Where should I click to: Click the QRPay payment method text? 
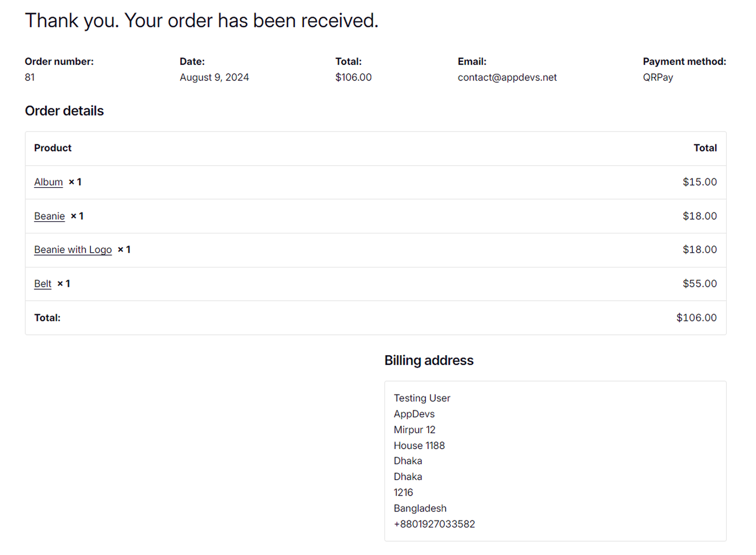point(658,78)
